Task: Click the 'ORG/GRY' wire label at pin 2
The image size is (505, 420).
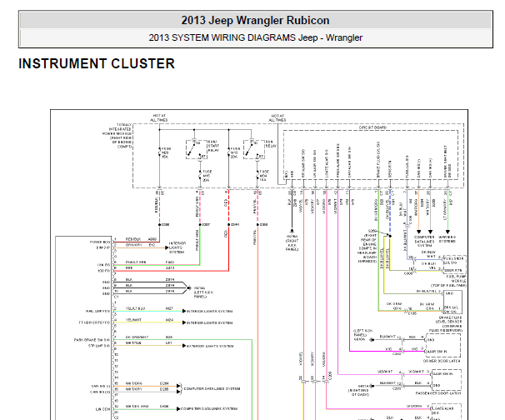Action: point(133,245)
